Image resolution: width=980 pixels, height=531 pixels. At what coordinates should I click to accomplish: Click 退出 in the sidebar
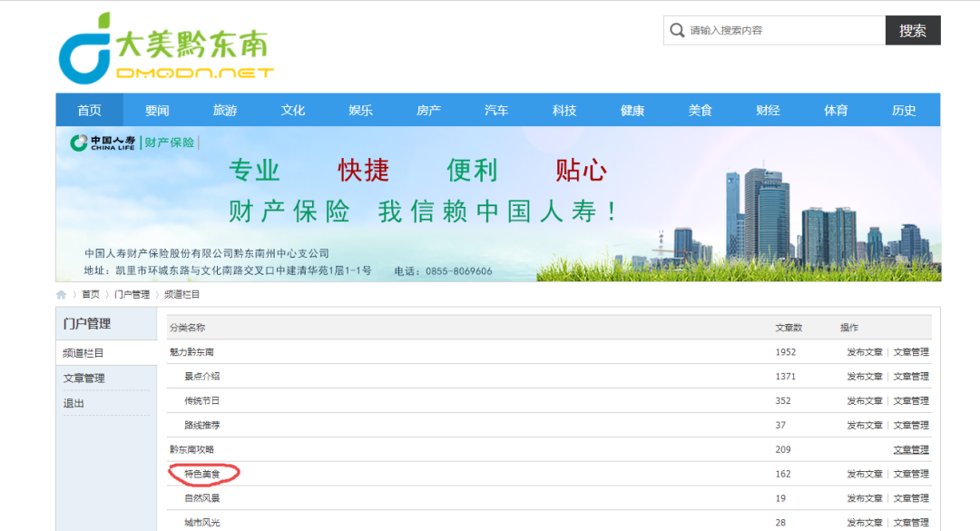point(73,403)
